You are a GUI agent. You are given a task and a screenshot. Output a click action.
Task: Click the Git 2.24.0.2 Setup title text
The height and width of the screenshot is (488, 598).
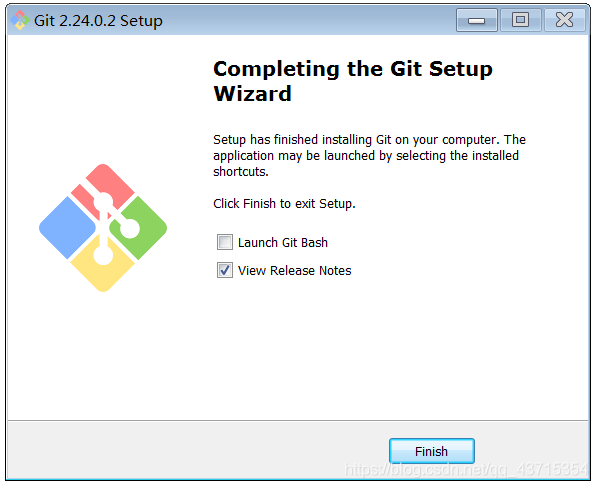[x=98, y=21]
